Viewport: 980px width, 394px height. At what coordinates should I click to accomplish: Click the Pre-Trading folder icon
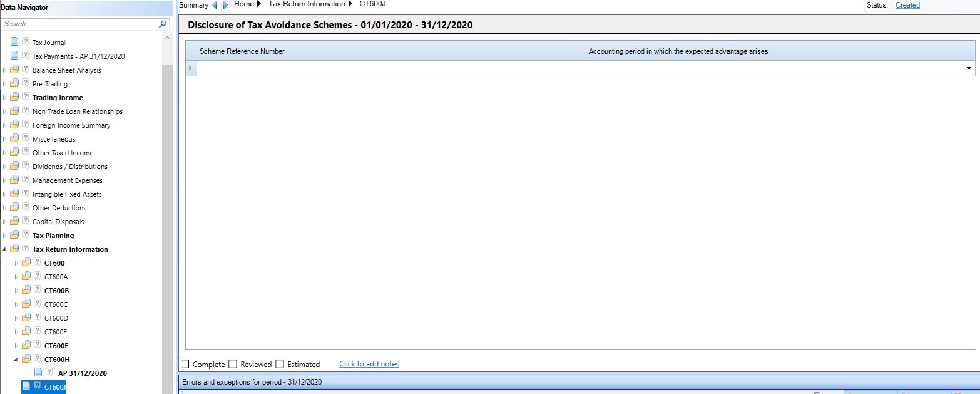pos(14,84)
